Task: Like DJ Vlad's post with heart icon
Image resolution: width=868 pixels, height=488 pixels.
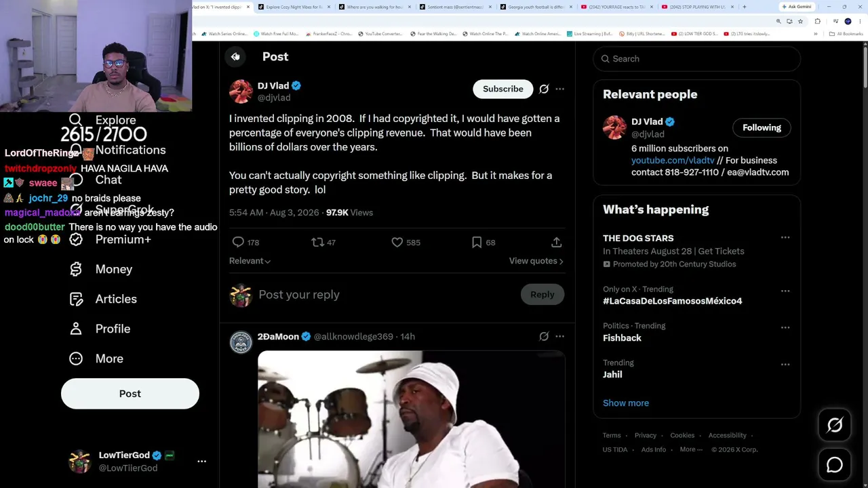Action: pyautogui.click(x=397, y=242)
